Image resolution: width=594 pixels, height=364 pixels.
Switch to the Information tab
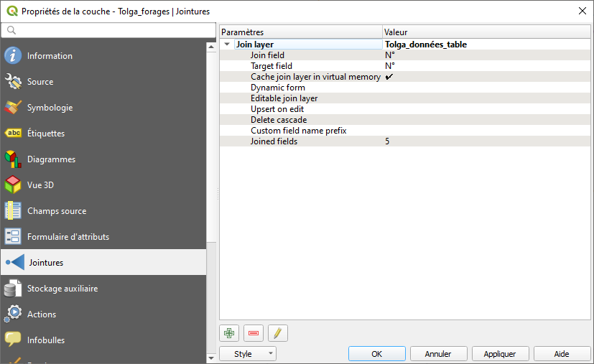(50, 56)
